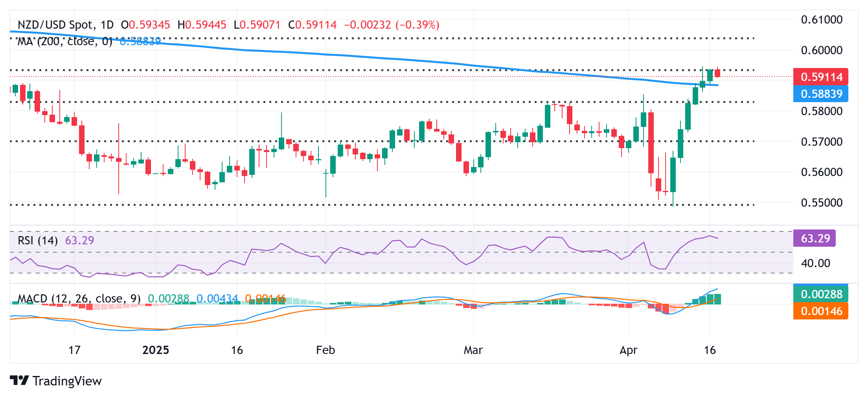
Task: Click the Feb label on the time axis
Action: 325,350
